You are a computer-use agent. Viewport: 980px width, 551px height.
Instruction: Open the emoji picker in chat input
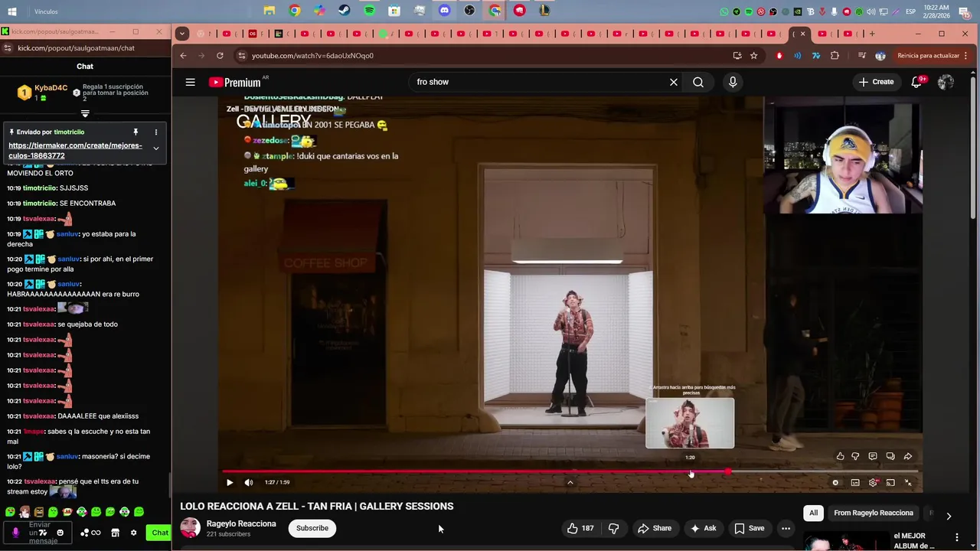pos(60,533)
